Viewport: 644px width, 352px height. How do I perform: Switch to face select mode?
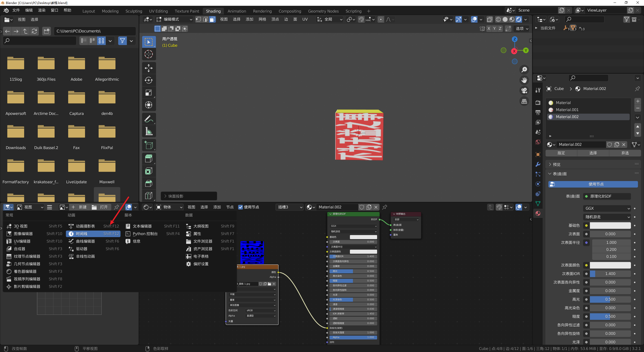pos(213,19)
